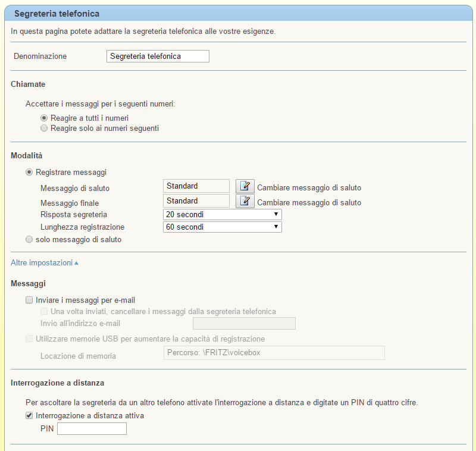Click Invio all'indirizzo e-mail field

click(244, 324)
